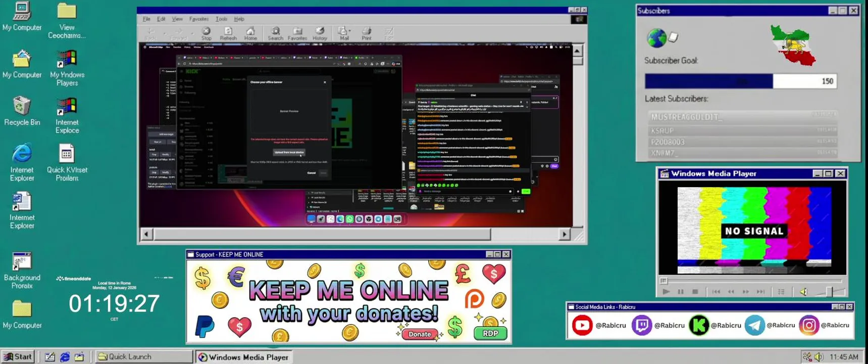Click the 11:45 AM tray clock
Image resolution: width=868 pixels, height=364 pixels.
coord(843,357)
